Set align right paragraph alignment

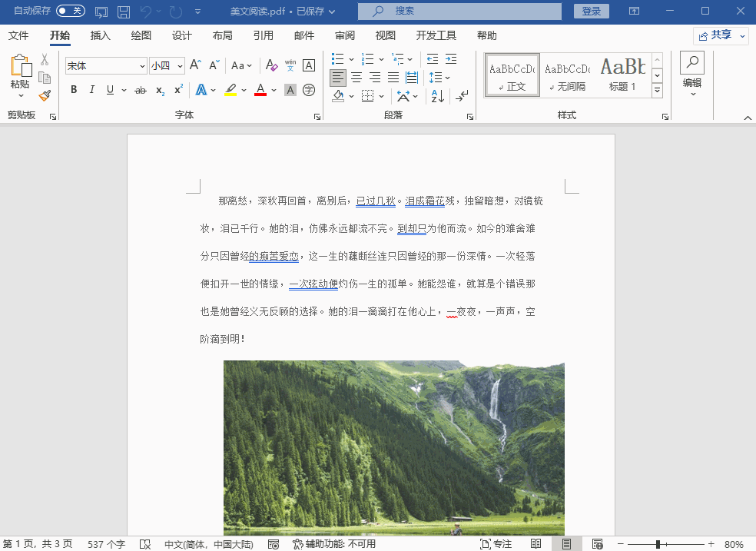(x=375, y=77)
